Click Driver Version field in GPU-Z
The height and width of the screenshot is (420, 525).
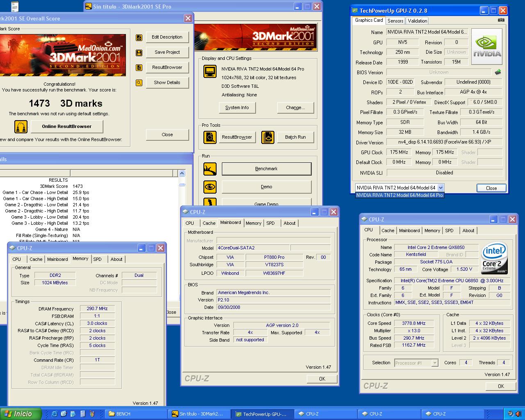(x=444, y=142)
